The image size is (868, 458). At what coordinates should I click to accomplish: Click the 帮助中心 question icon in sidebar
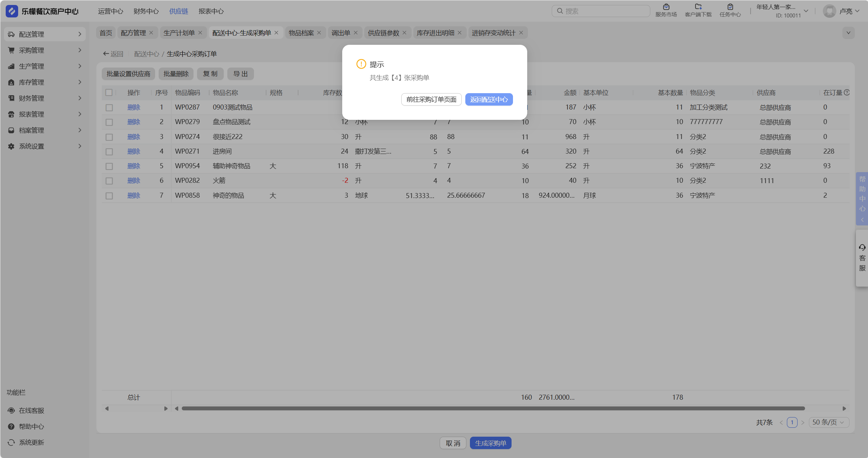coord(11,426)
